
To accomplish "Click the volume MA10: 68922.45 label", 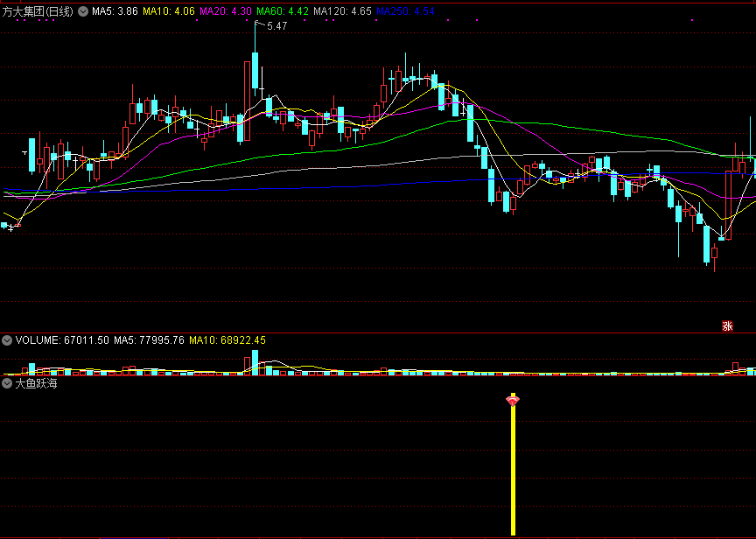I will pyautogui.click(x=227, y=340).
